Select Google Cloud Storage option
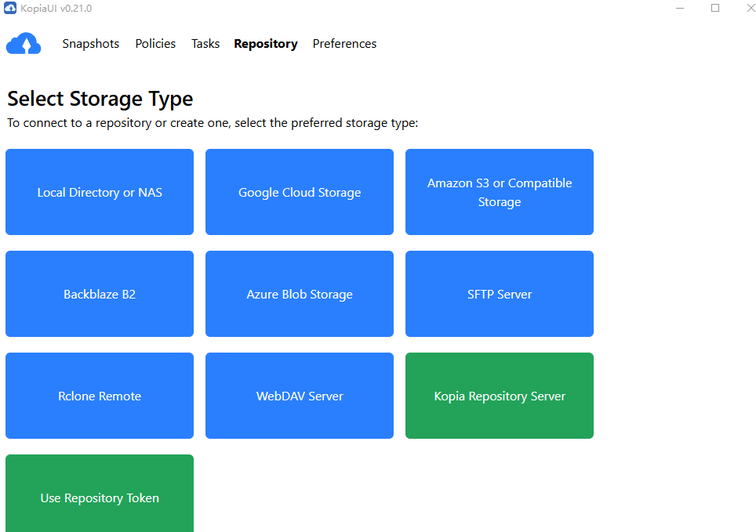The image size is (756, 532). pos(300,192)
